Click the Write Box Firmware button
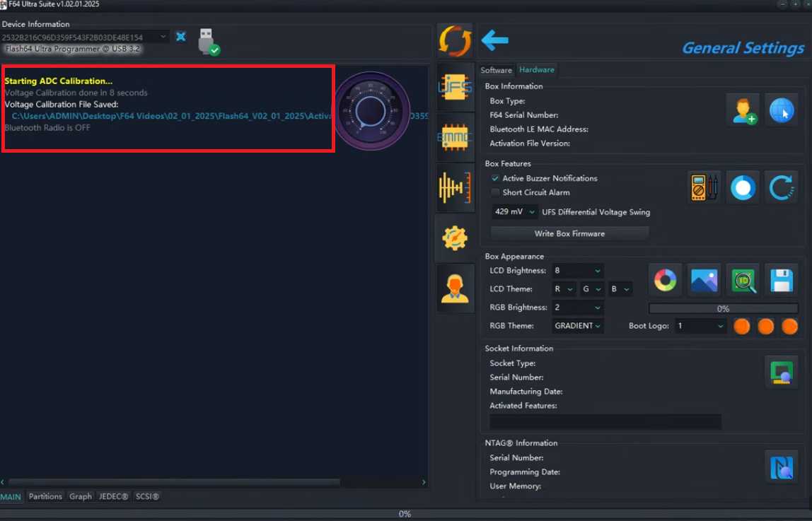The width and height of the screenshot is (812, 521). click(569, 234)
